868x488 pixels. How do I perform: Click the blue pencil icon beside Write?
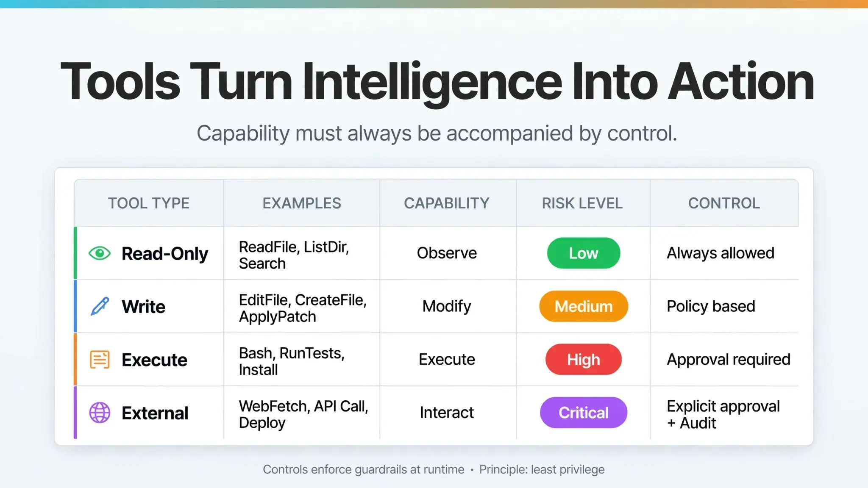click(x=100, y=306)
